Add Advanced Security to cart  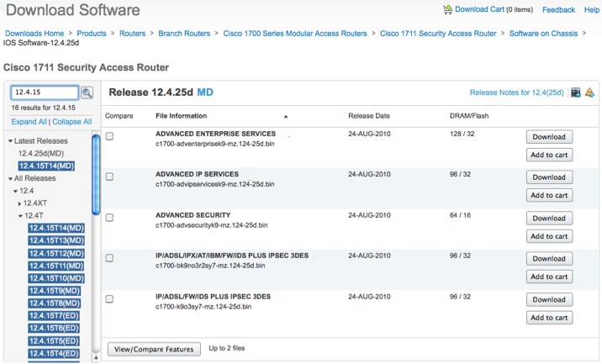point(549,236)
